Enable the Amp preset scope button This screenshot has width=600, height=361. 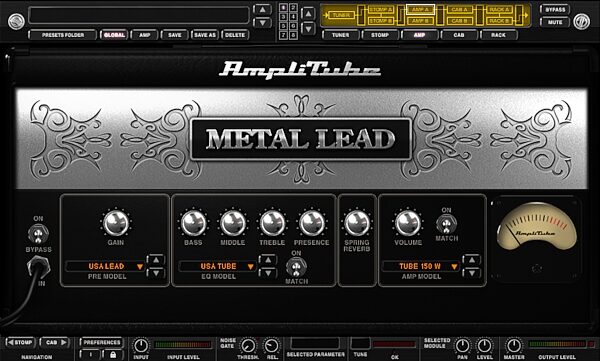pyautogui.click(x=144, y=35)
